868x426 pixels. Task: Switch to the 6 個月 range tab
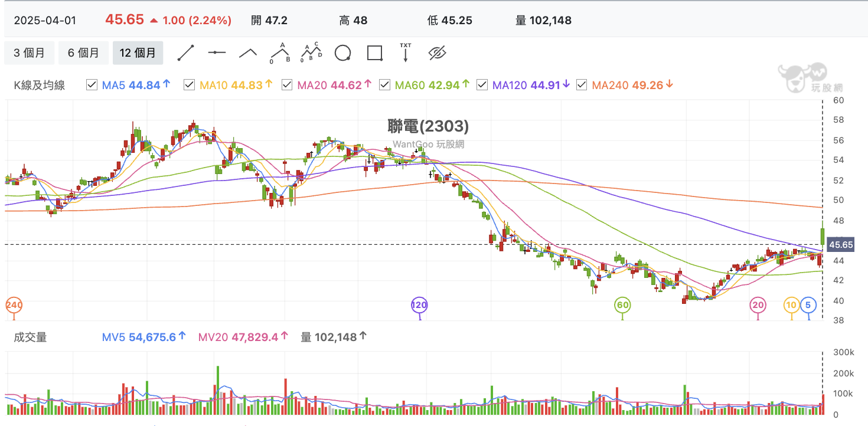pyautogui.click(x=83, y=53)
